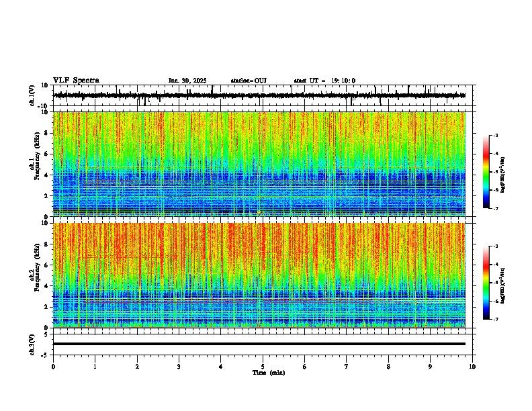Click time axis tick label "8"
This screenshot has height=411, width=532.
tap(388, 367)
